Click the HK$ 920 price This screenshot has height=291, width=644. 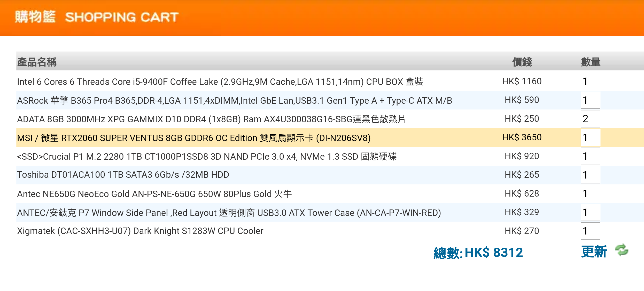(x=522, y=156)
